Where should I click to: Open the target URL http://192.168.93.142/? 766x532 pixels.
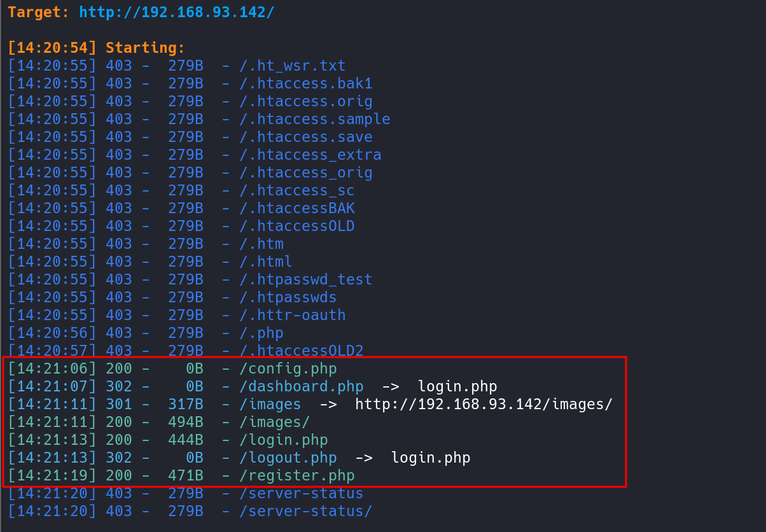(x=177, y=12)
